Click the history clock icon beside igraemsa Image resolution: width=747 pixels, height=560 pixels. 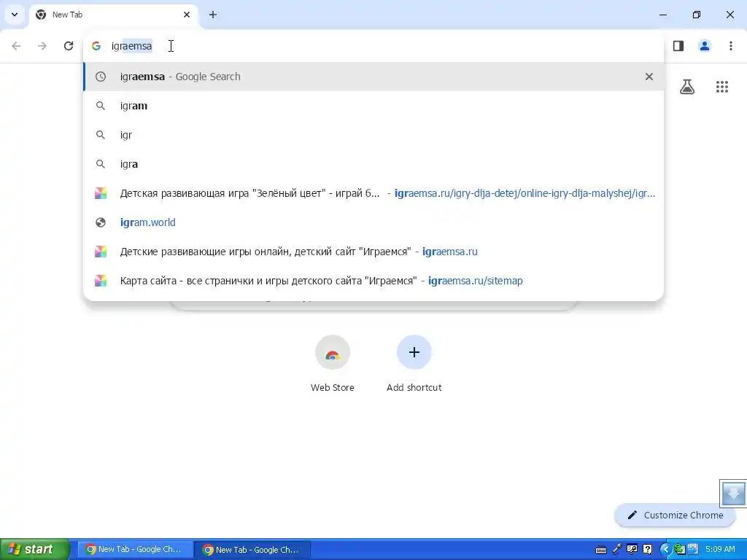click(101, 77)
